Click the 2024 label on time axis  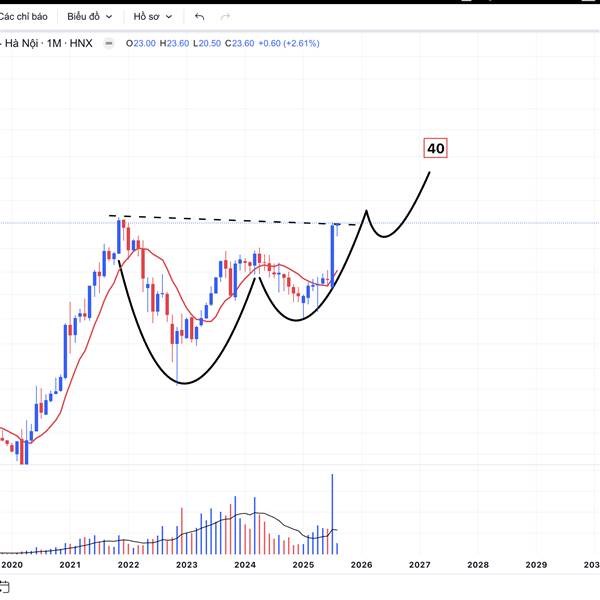pos(245,564)
